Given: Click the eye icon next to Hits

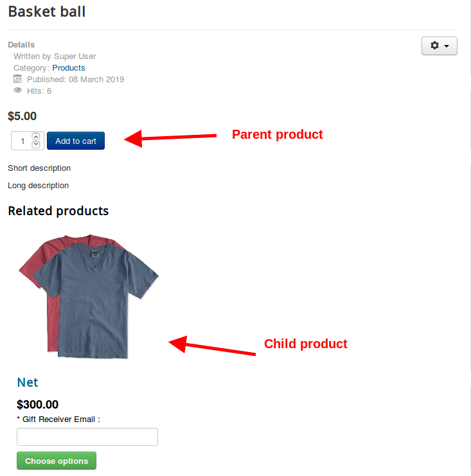Looking at the screenshot, I should (17, 91).
